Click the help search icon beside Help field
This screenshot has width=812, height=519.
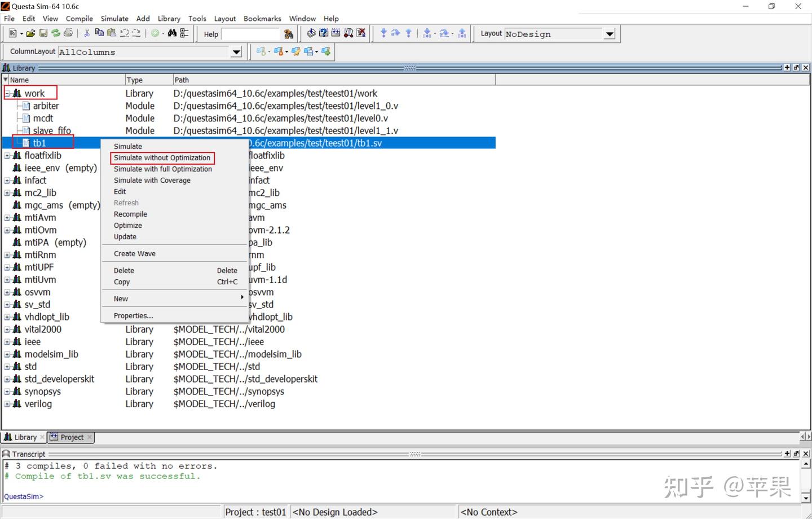coord(289,34)
